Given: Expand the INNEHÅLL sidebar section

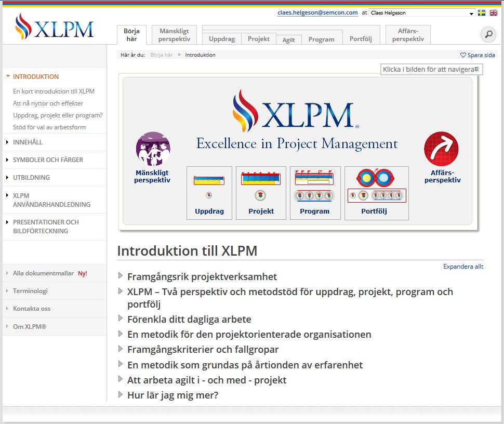Looking at the screenshot, I should (x=7, y=142).
